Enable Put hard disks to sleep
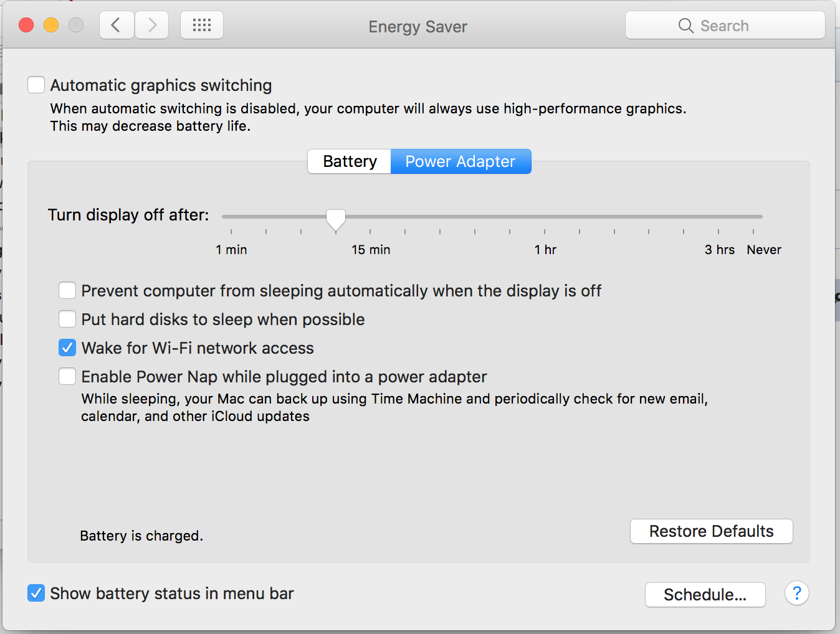 tap(67, 319)
